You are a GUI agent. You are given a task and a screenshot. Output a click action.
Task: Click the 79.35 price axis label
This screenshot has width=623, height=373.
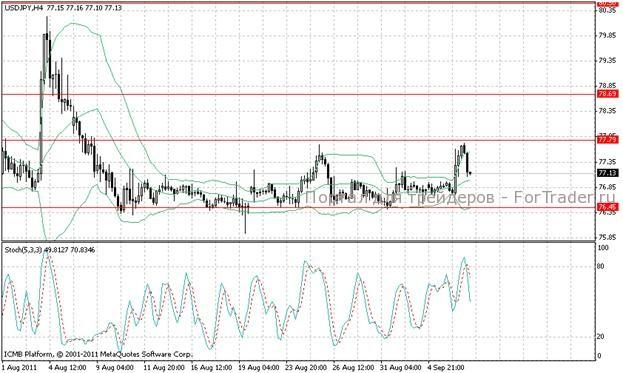(607, 60)
